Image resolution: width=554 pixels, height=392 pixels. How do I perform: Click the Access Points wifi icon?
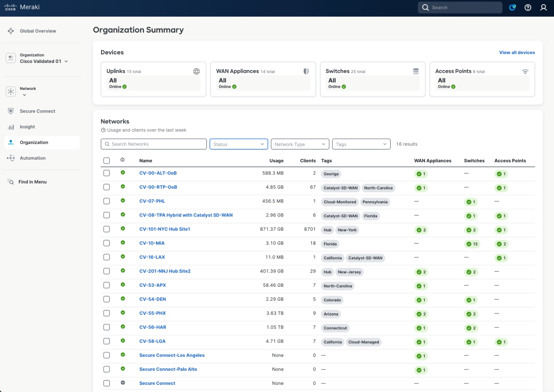pyautogui.click(x=525, y=71)
